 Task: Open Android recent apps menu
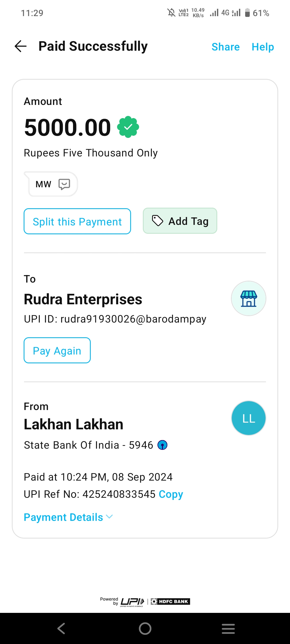pos(228,628)
